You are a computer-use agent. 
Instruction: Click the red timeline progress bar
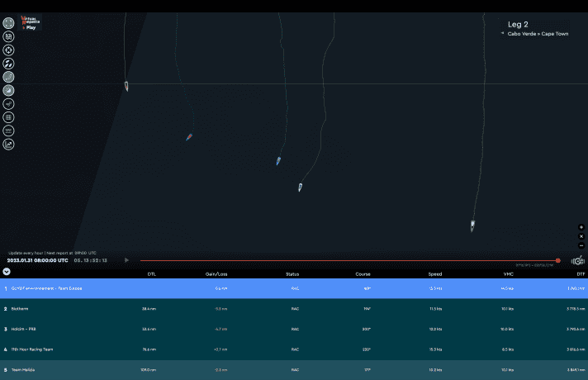(349, 260)
